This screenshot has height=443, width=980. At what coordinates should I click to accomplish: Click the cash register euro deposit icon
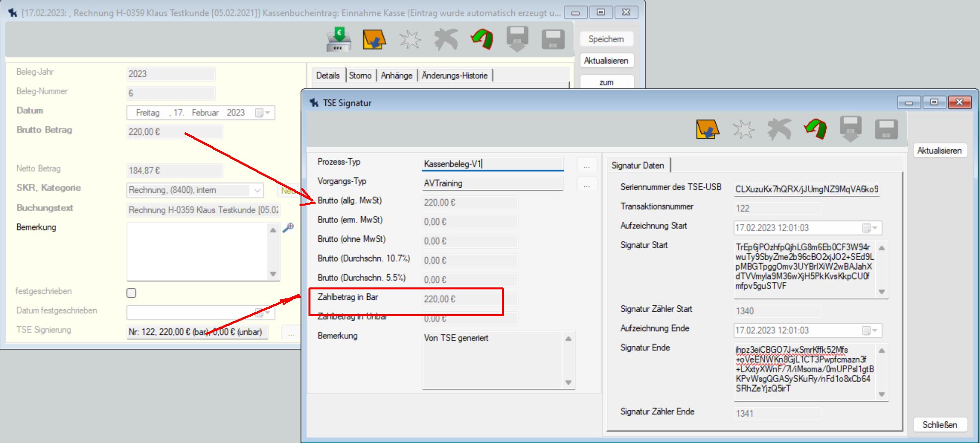click(x=339, y=40)
